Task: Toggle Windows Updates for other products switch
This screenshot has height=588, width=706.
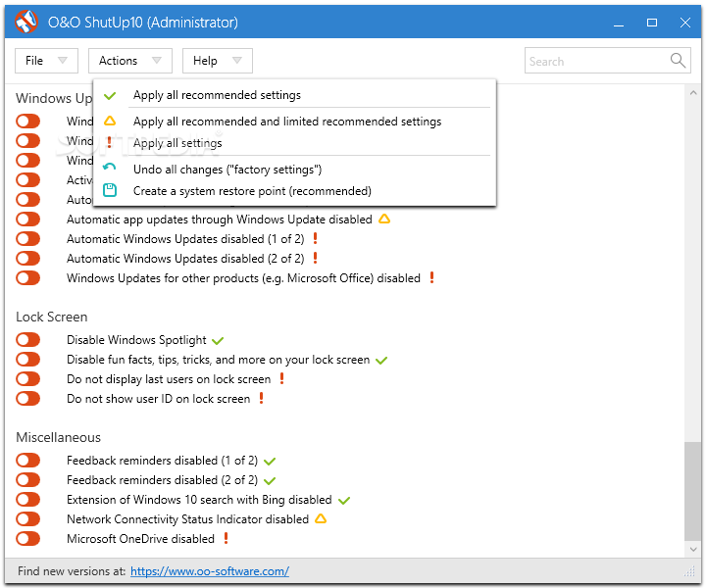Action: [x=27, y=278]
